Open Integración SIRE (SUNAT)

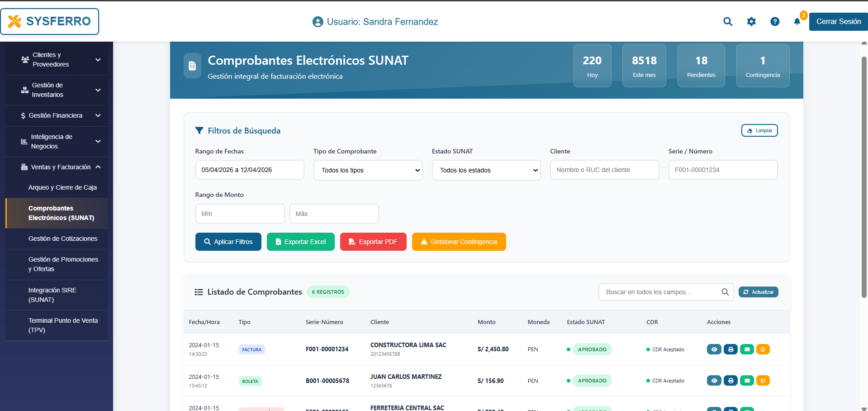pos(57,295)
